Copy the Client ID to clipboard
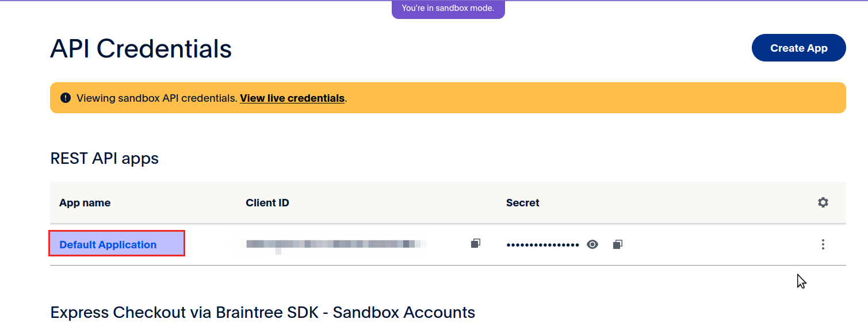 tap(475, 244)
